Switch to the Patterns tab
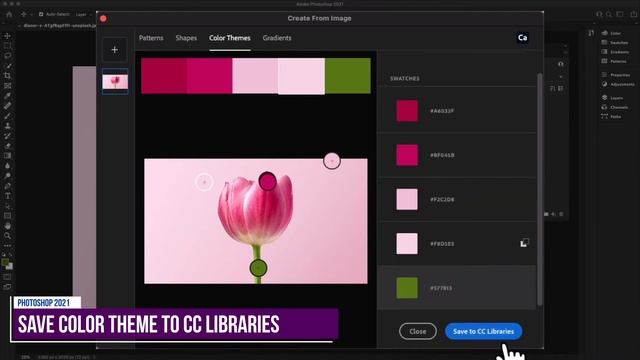The image size is (640, 360). (x=151, y=38)
